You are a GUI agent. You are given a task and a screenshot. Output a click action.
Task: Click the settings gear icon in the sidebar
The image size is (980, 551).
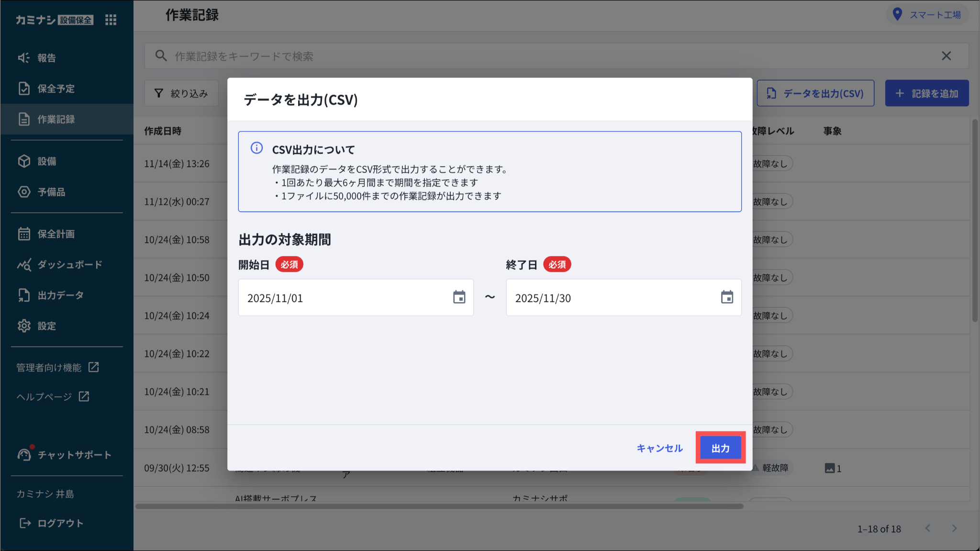[x=24, y=326]
